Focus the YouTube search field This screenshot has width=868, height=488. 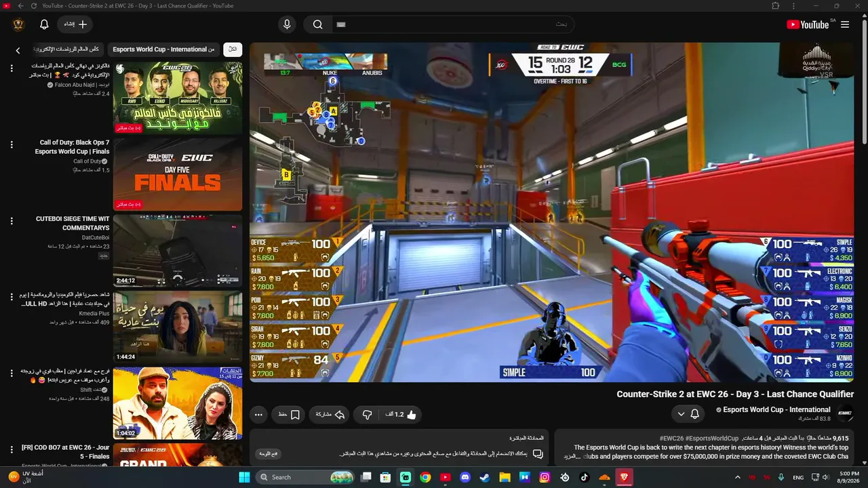click(x=452, y=24)
